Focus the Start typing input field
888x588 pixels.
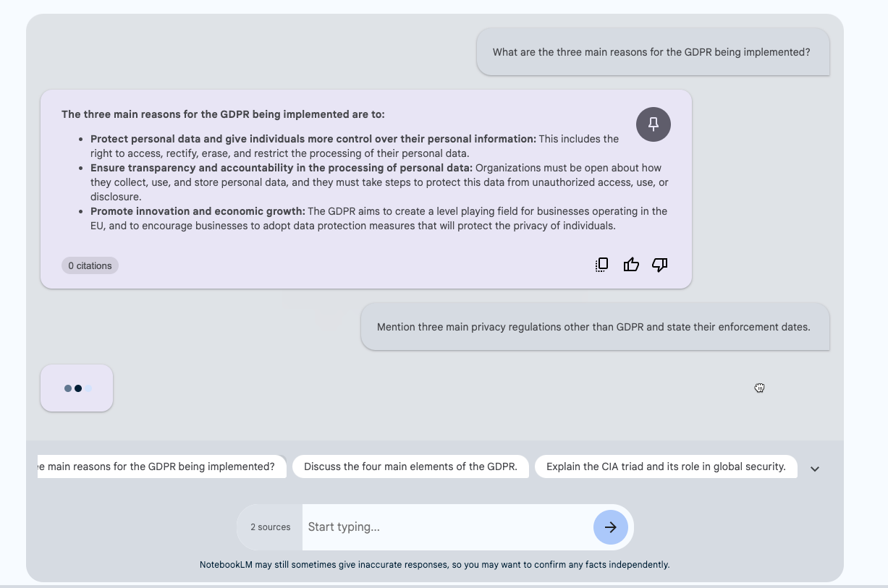[445, 527]
